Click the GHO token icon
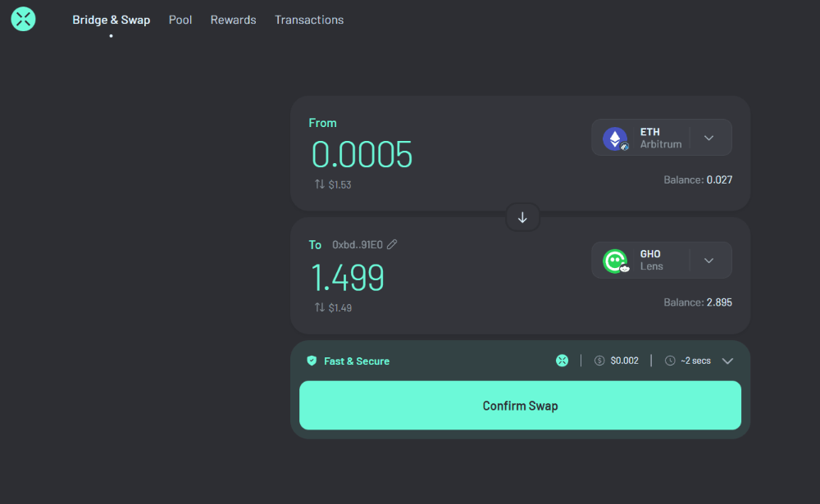The width and height of the screenshot is (820, 504). point(615,261)
